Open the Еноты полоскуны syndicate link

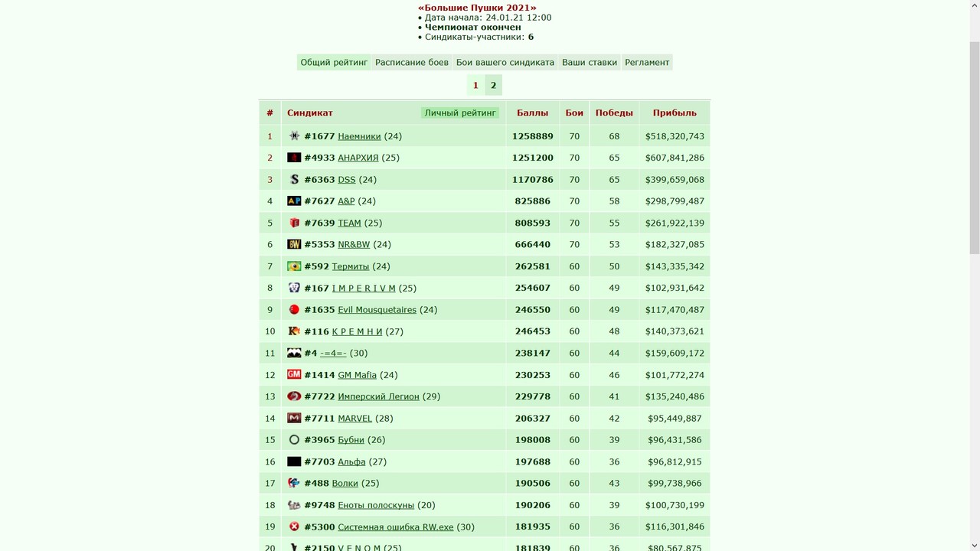[376, 505]
